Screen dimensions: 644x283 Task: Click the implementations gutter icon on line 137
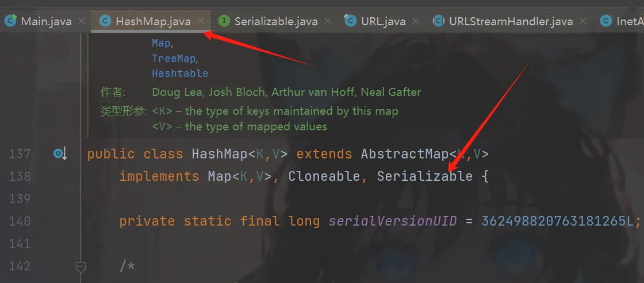tap(60, 154)
